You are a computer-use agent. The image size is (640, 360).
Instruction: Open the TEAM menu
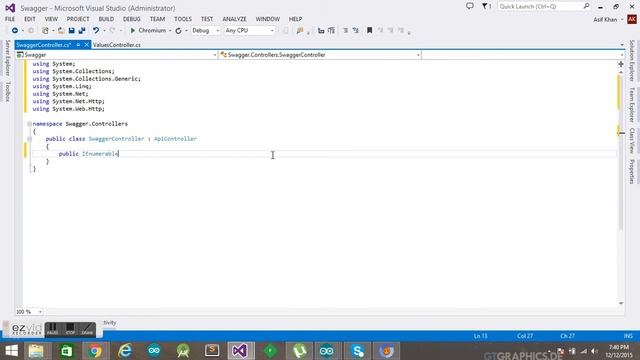pos(157,19)
